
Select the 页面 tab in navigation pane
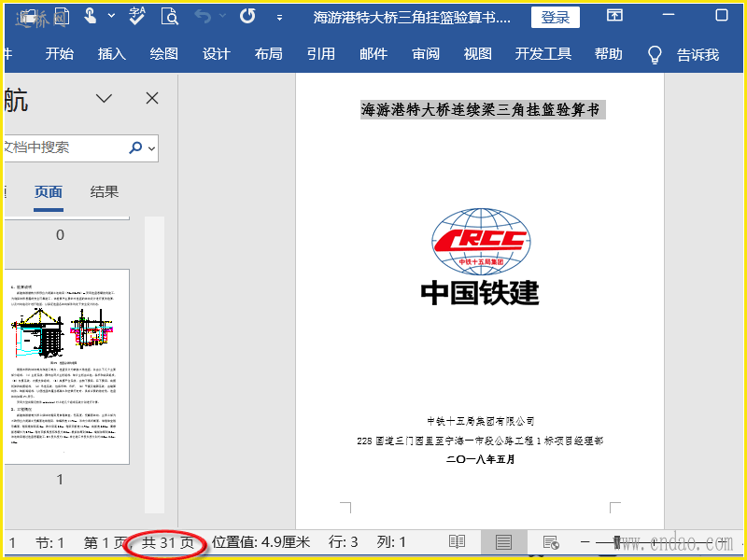click(49, 192)
